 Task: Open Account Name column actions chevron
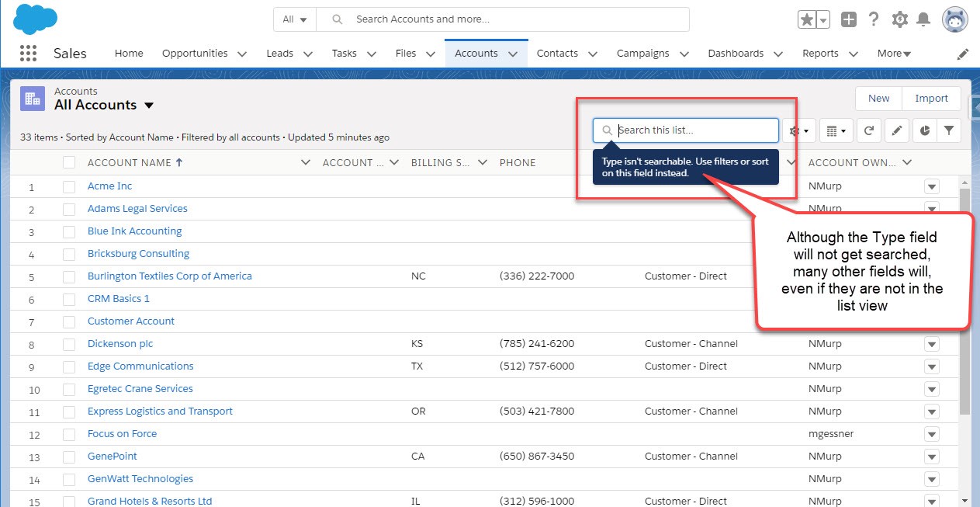pos(306,162)
